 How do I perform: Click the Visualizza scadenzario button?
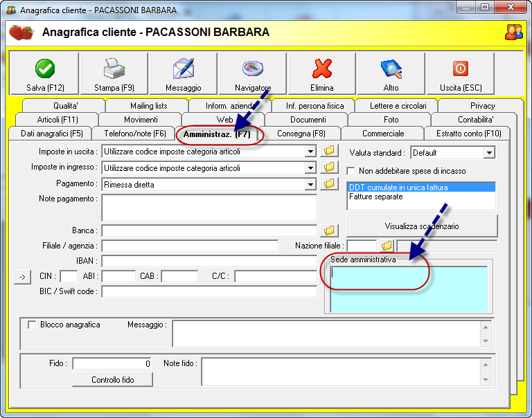[x=422, y=226]
